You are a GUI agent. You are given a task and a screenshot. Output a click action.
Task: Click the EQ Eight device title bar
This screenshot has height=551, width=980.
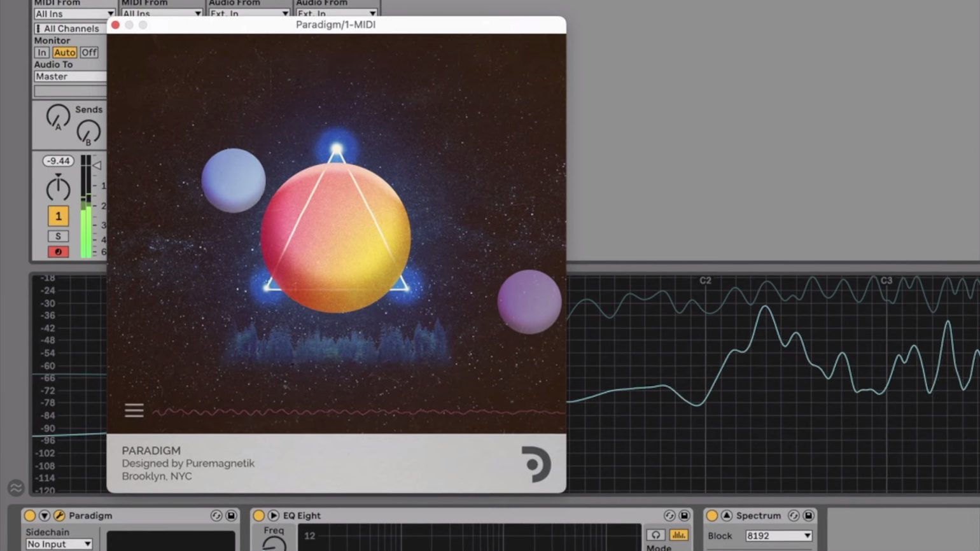point(471,515)
